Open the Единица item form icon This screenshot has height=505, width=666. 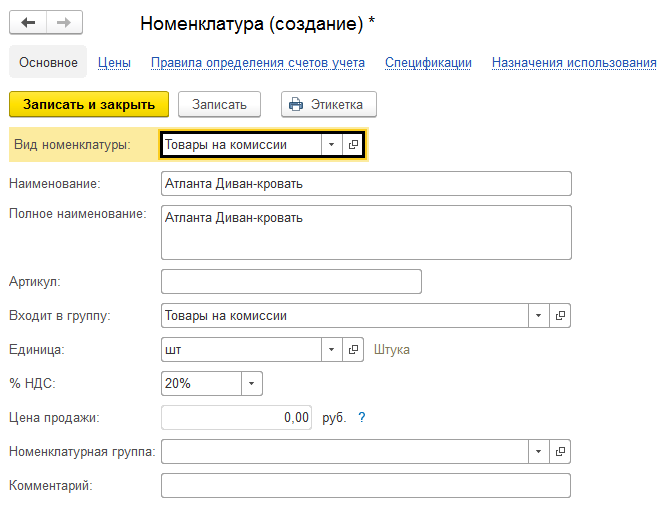pyautogui.click(x=353, y=350)
